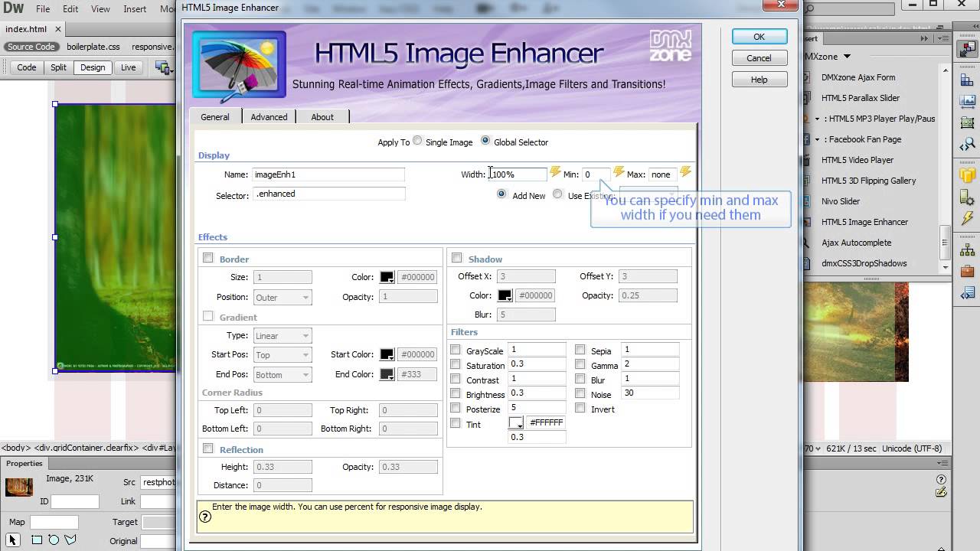Screen dimensions: 980x551
Task: Click the lightning icon next to Width field
Action: tap(556, 172)
